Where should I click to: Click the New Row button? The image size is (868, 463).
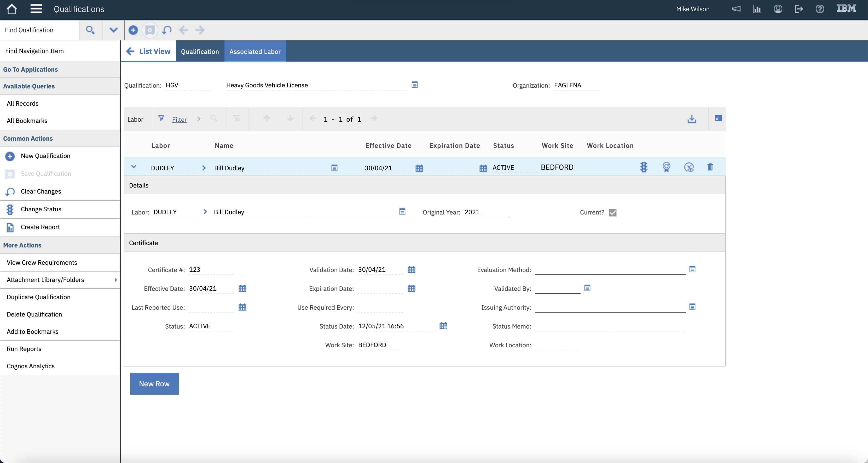(x=154, y=383)
